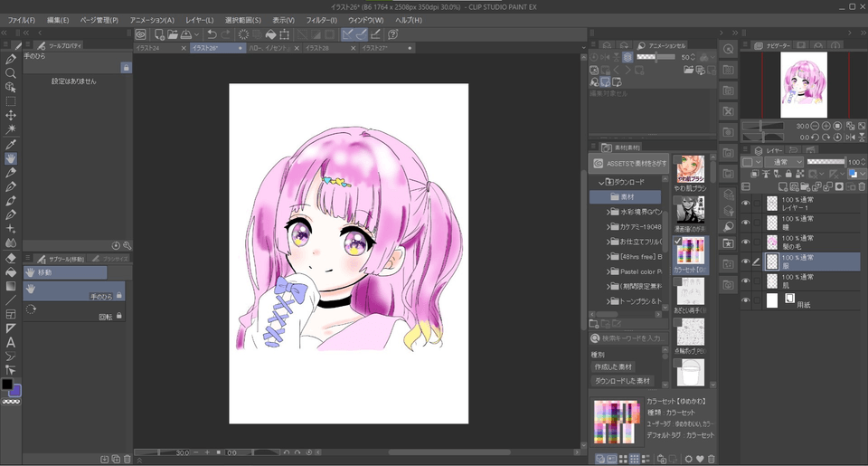Adjust the navigator zoom slider
868x466 pixels.
(763, 127)
